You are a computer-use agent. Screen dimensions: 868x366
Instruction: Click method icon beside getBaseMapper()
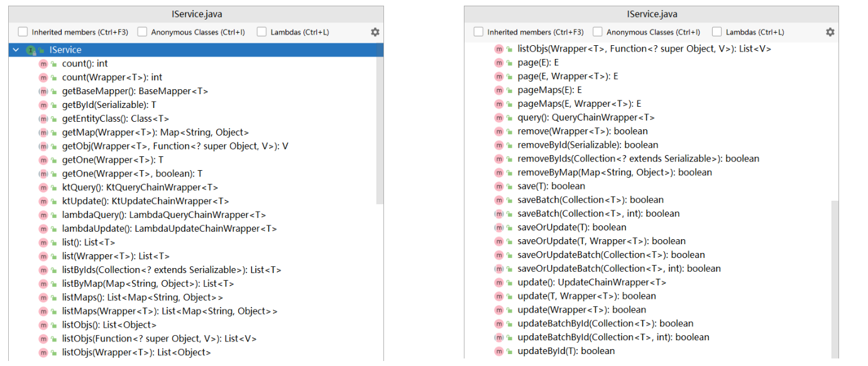tap(43, 91)
